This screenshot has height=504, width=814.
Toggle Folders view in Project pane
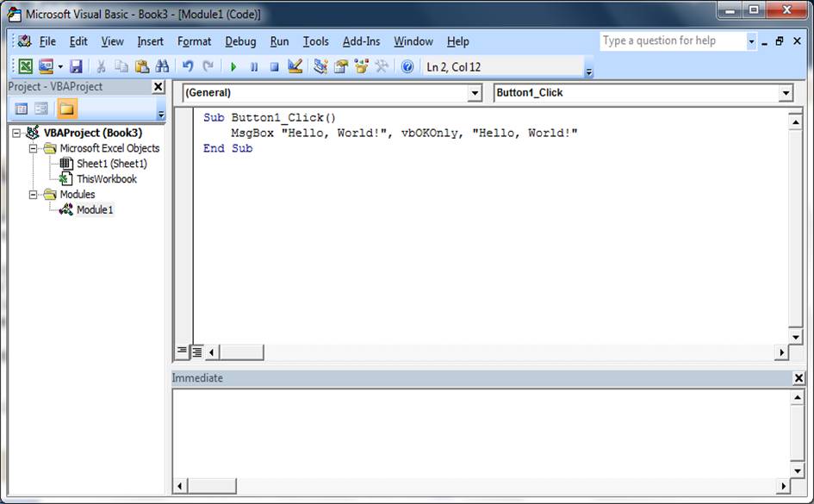(67, 109)
